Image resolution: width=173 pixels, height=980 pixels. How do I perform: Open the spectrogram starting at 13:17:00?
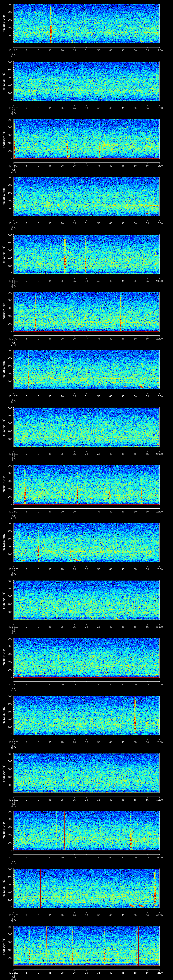[87, 81]
